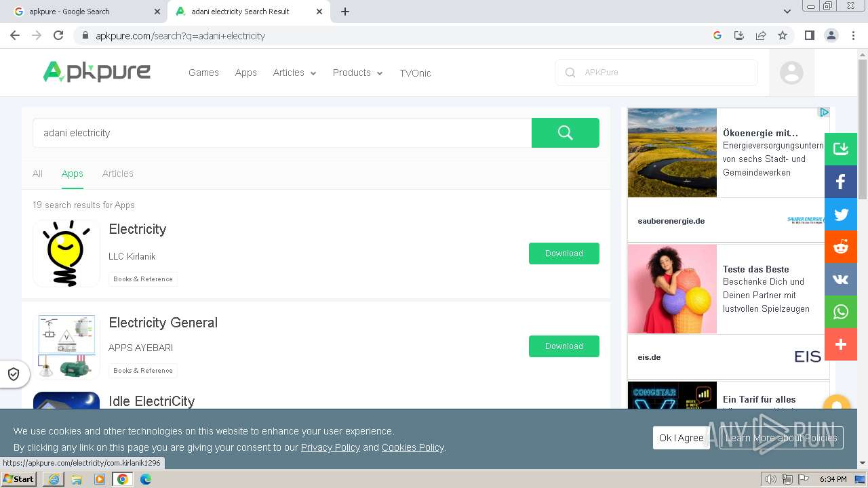The width and height of the screenshot is (868, 488).
Task: Click Books & Reference tag under Electricity General
Action: (143, 371)
